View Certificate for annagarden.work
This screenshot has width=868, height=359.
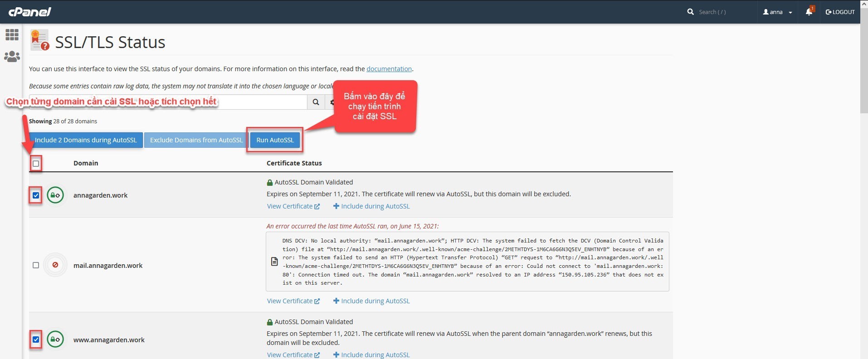pos(293,206)
